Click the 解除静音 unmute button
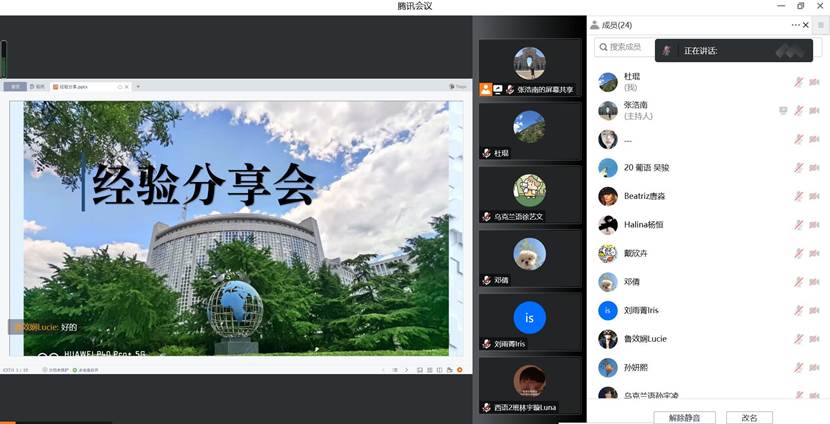The width and height of the screenshot is (830, 424). click(684, 417)
